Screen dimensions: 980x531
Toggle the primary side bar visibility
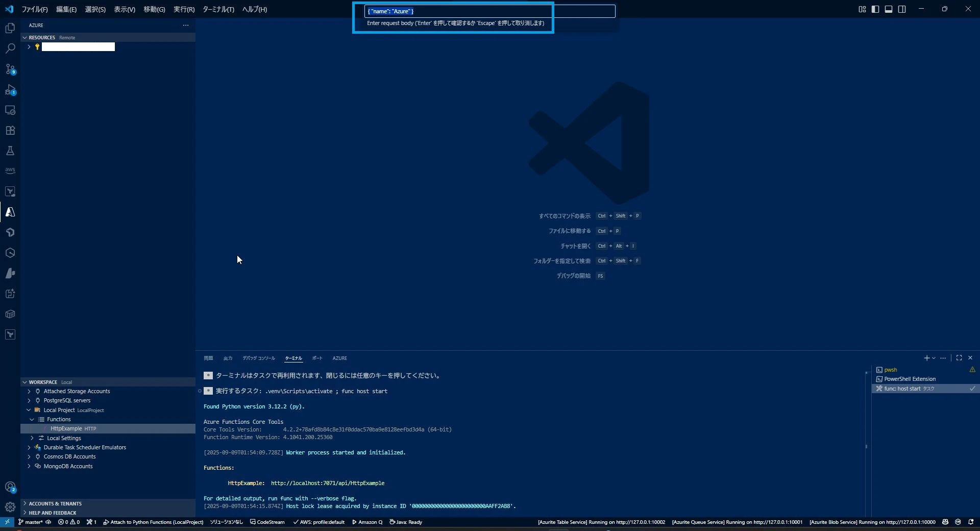click(875, 9)
